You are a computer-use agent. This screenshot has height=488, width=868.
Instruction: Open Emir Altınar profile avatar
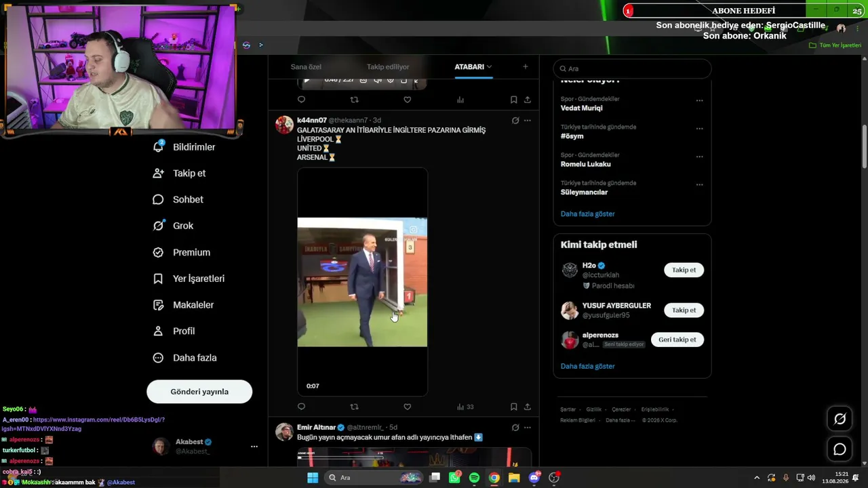[285, 432]
